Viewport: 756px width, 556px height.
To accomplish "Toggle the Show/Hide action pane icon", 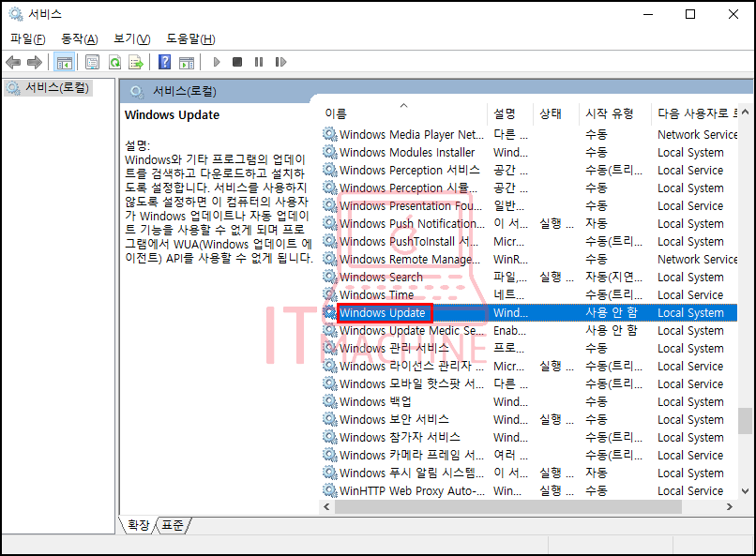I will pos(187,62).
